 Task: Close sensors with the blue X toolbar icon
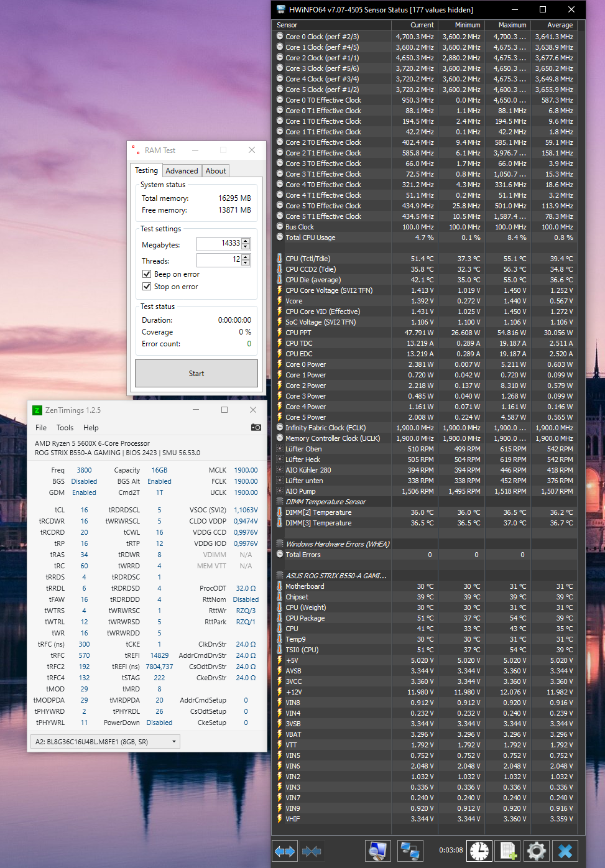565,851
